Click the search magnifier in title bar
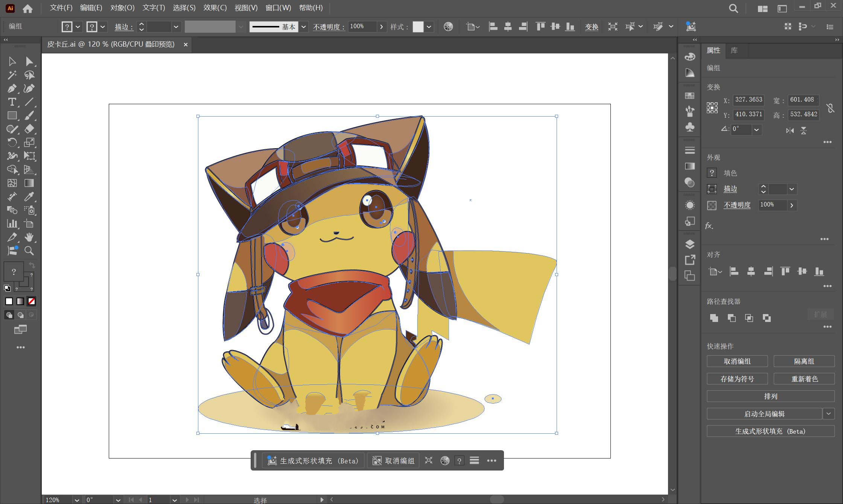This screenshot has height=504, width=843. [733, 8]
